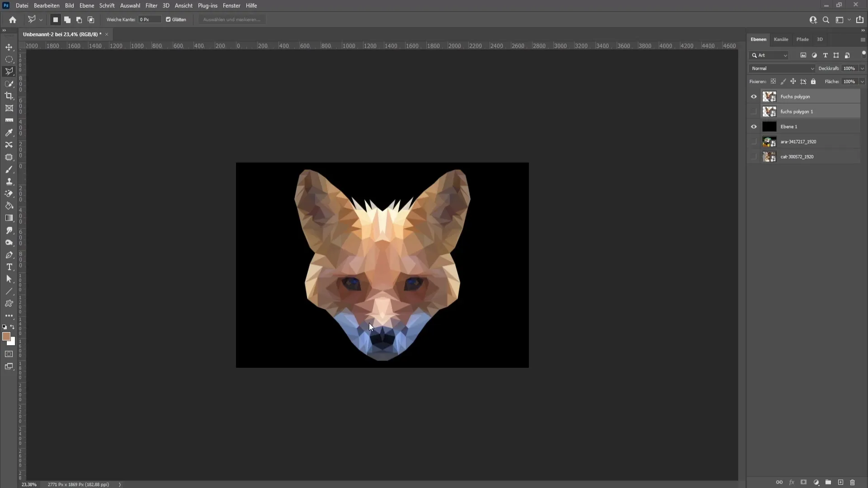Select the Text tool in toolbar
Viewport: 868px width, 488px height.
9,267
